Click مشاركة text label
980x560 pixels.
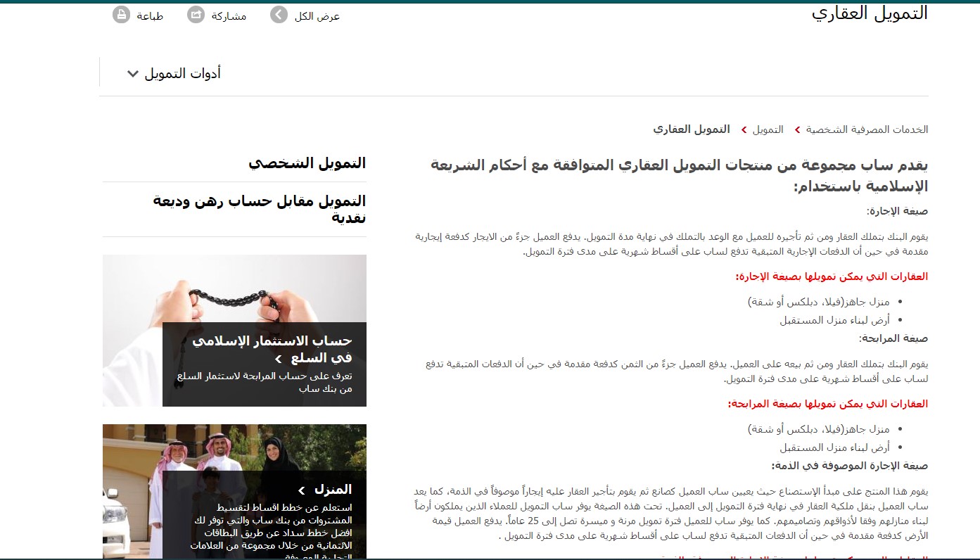pyautogui.click(x=229, y=15)
